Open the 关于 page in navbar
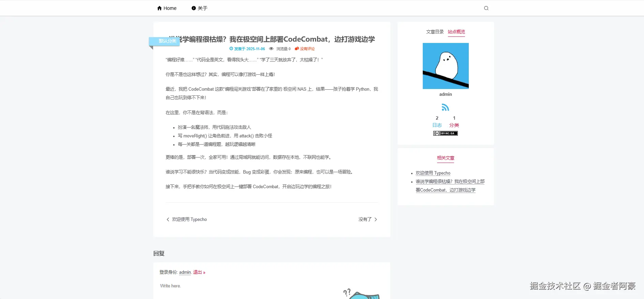This screenshot has height=299, width=644. pos(199,8)
